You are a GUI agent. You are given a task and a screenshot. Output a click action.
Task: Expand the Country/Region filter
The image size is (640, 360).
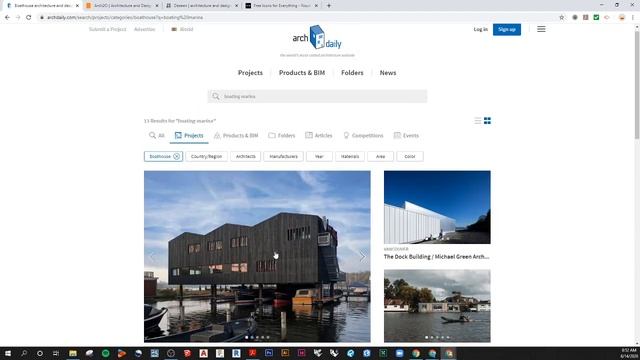[207, 156]
